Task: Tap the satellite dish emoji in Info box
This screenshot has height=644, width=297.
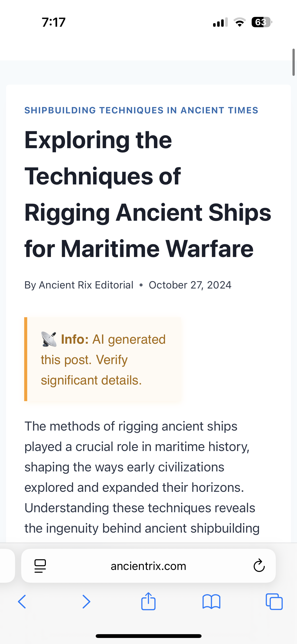Action: [49, 339]
